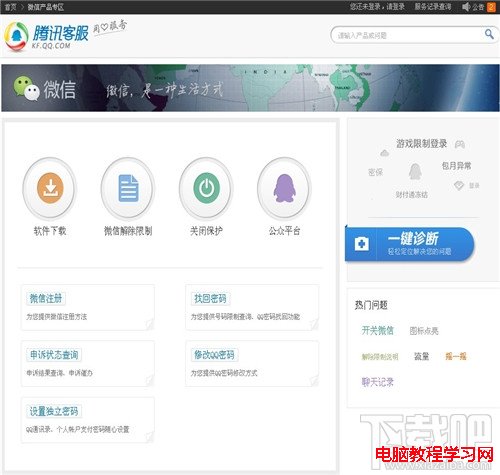Open the 公众平台 penguin icon
This screenshot has height=475, width=500.
click(x=284, y=188)
